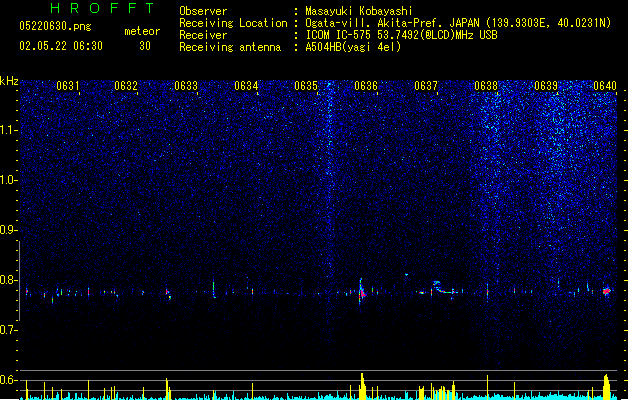Click the 0640 time marker
The image size is (629, 400).
coord(605,86)
